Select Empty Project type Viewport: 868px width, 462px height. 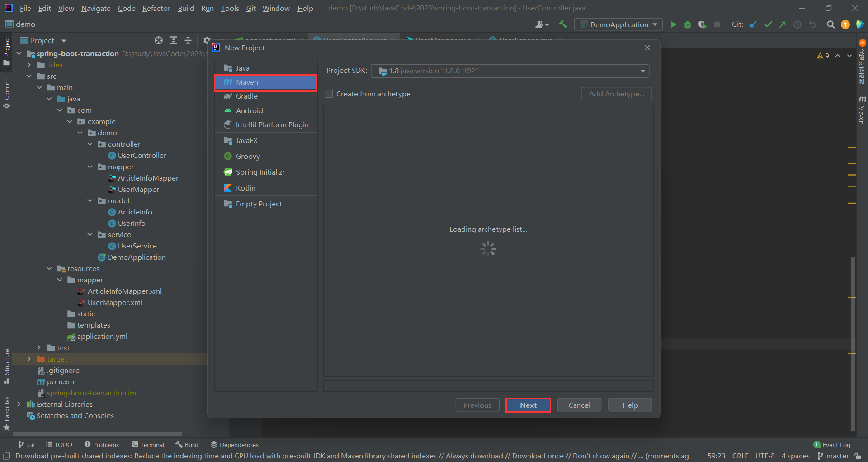point(266,204)
